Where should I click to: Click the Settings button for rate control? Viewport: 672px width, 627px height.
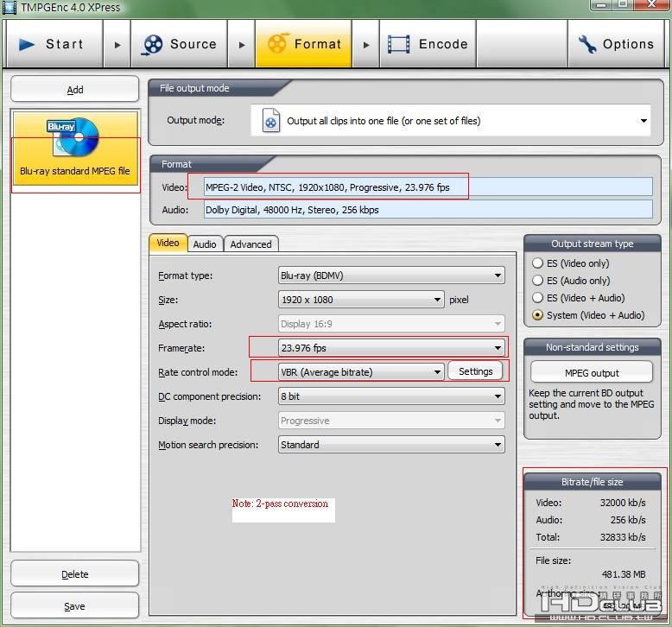(475, 371)
